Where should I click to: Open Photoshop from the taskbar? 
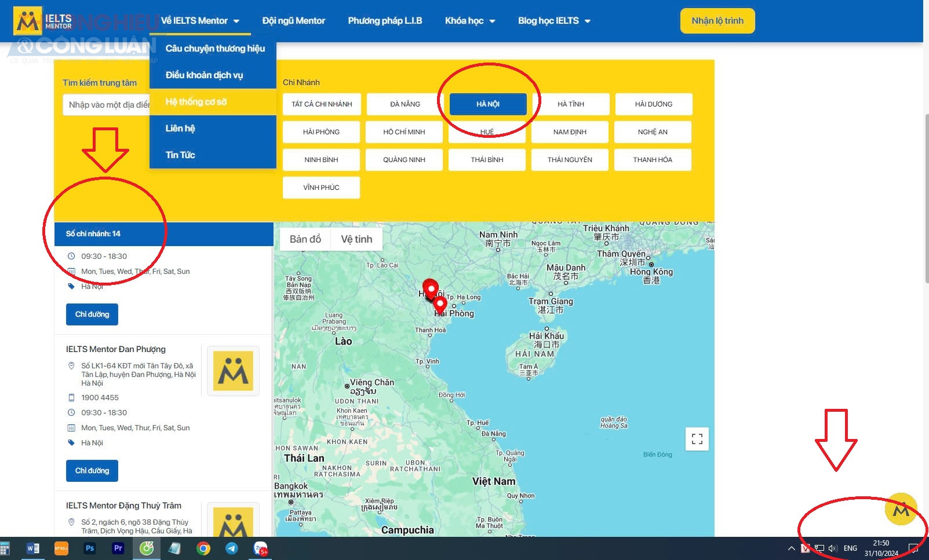tap(90, 548)
